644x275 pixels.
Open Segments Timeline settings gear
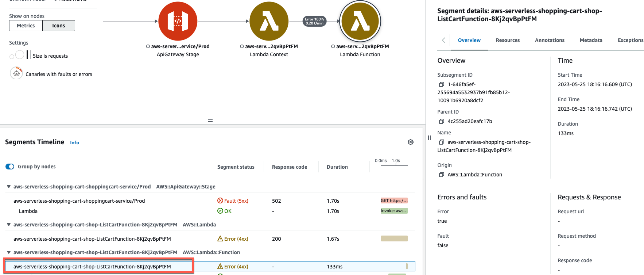coord(411,142)
